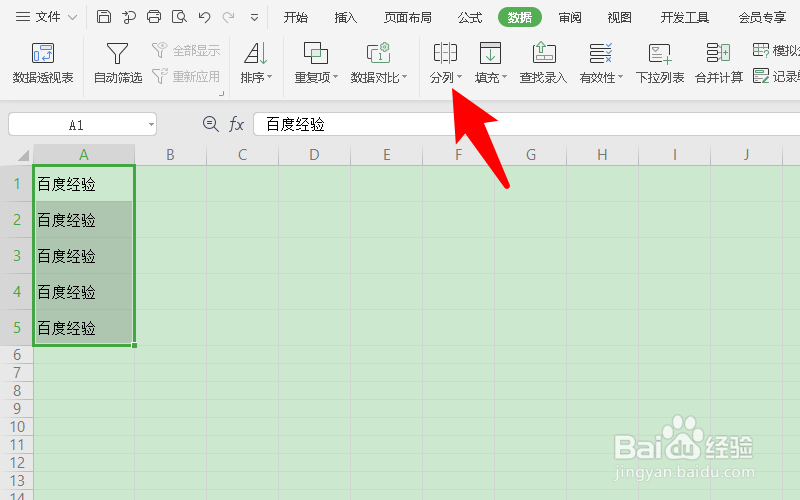
Task: Select row 5 header
Action: (16, 328)
